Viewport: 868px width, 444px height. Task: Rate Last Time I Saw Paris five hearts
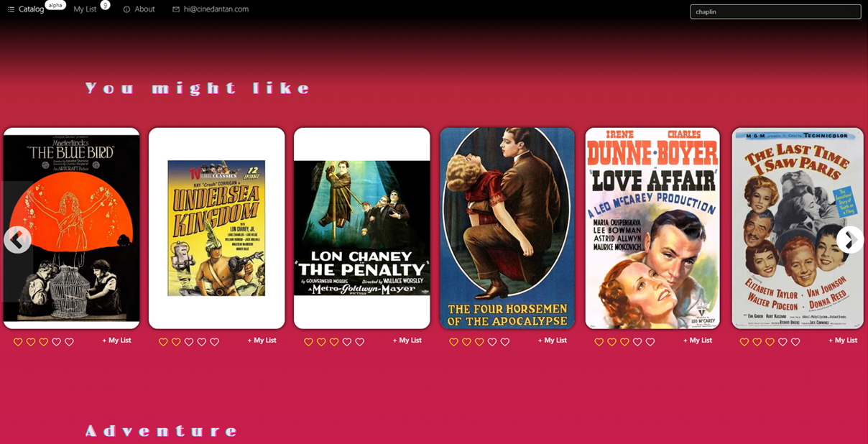tap(795, 342)
